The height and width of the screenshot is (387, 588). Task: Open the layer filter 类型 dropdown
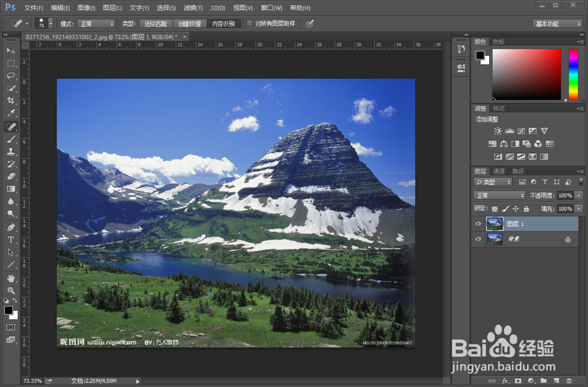coord(493,182)
